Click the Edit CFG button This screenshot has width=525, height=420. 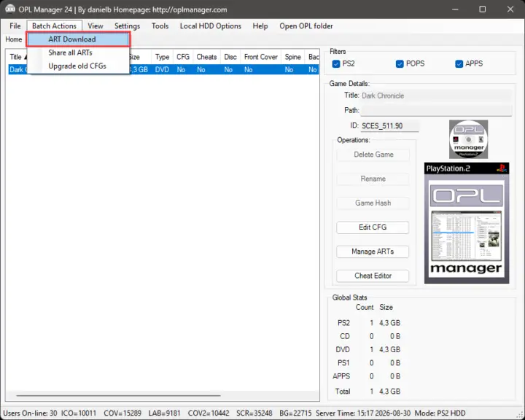[373, 227]
